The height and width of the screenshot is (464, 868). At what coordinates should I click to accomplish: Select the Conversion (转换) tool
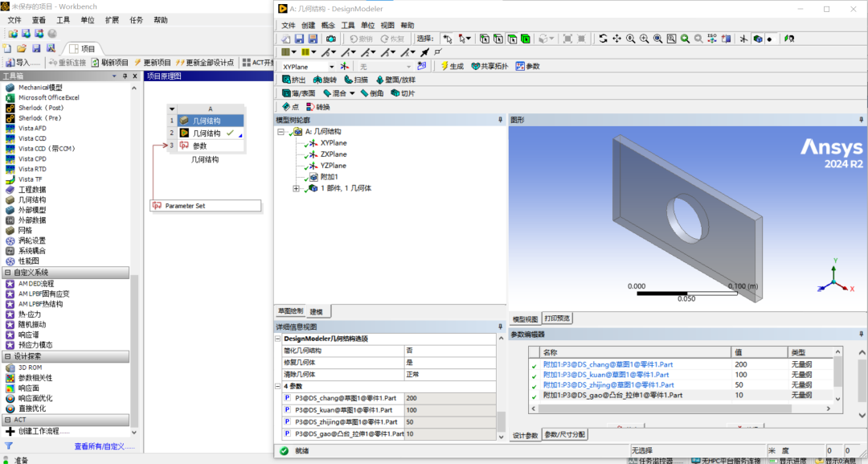[317, 107]
